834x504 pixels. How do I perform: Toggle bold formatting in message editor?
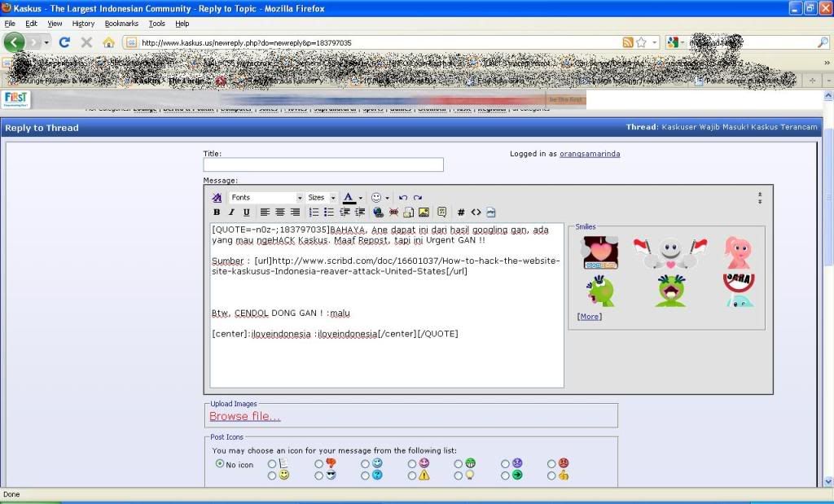click(217, 213)
